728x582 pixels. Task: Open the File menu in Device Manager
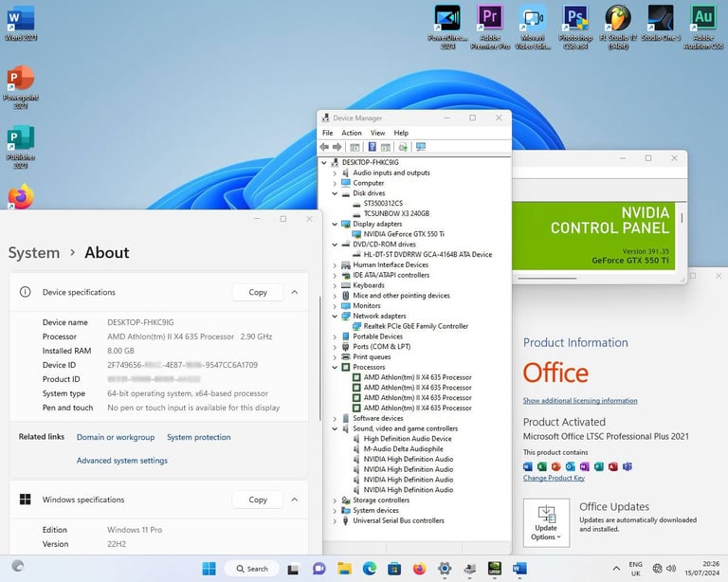coord(327,133)
